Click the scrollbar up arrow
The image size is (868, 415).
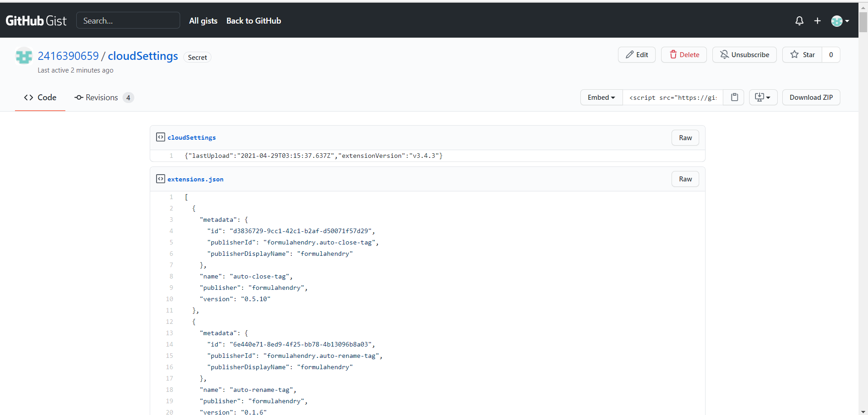point(863,7)
